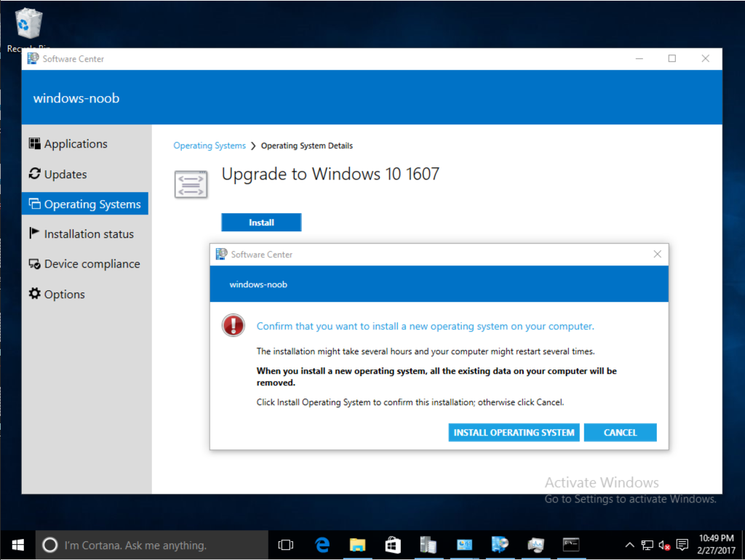Click the taskbar clock showing 10:49 PM

point(716,544)
